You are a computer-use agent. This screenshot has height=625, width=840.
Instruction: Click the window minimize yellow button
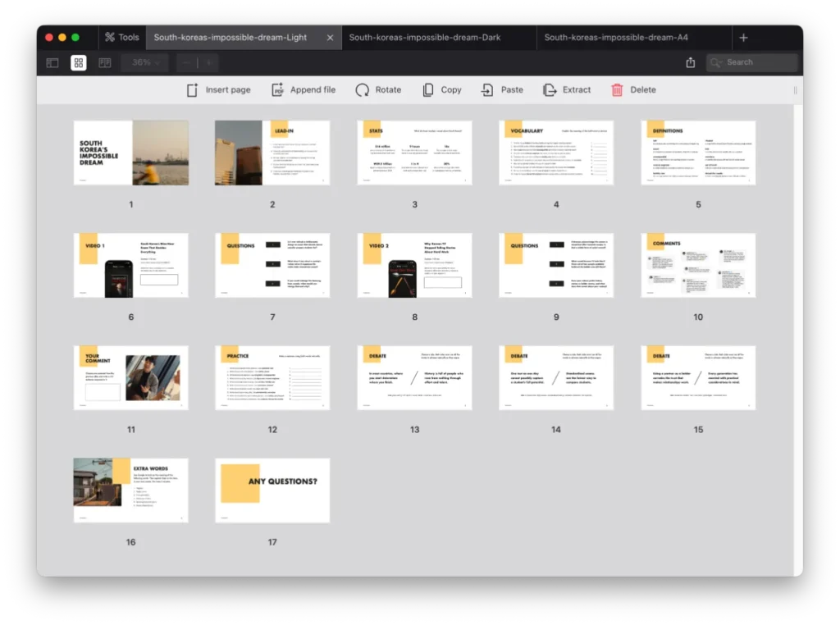point(62,38)
